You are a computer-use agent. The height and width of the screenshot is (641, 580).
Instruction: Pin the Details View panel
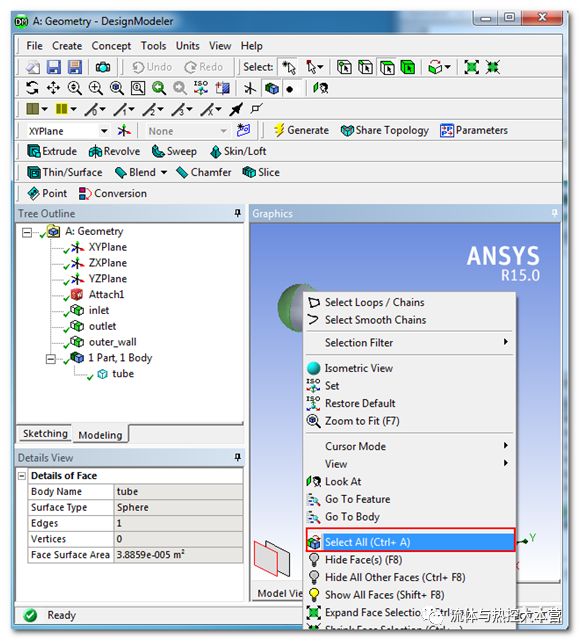237,457
